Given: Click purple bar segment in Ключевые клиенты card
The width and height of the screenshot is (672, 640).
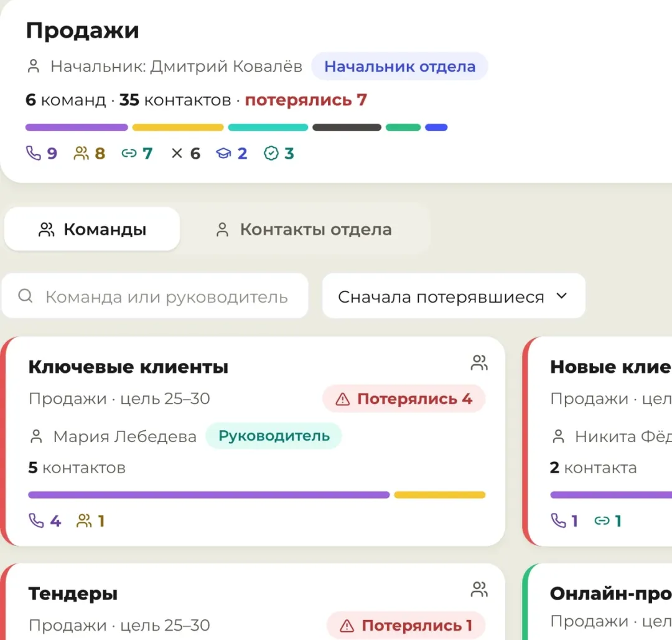Looking at the screenshot, I should [208, 495].
